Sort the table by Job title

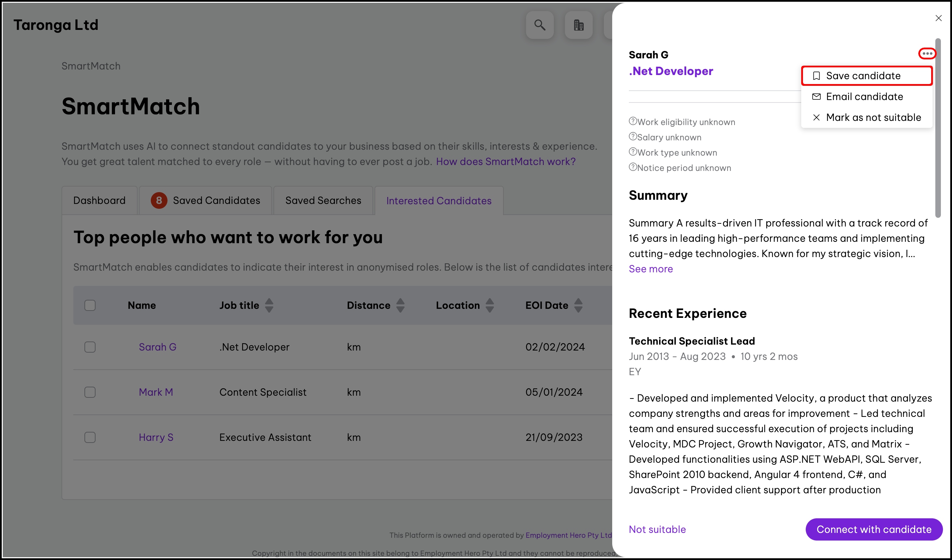pos(269,305)
